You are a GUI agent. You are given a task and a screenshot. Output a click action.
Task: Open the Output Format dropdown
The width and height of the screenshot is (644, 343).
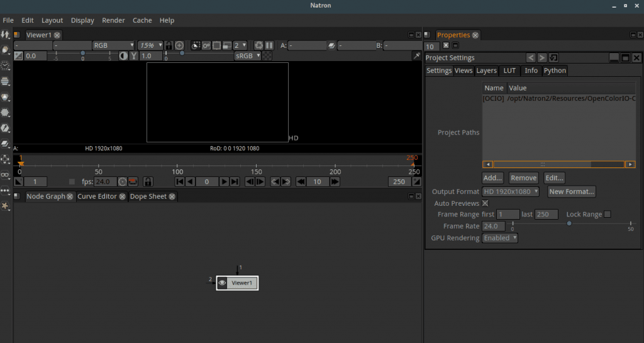point(511,191)
